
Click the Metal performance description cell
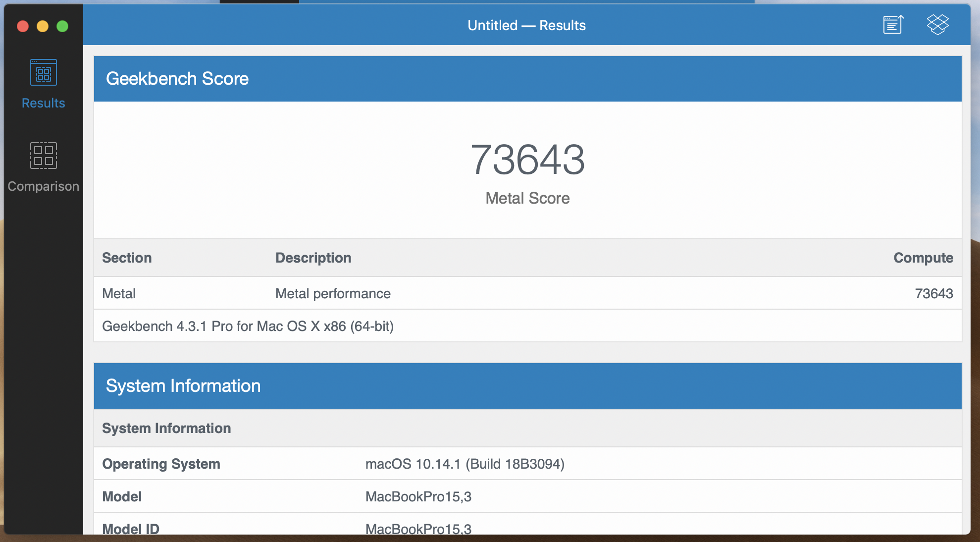333,294
